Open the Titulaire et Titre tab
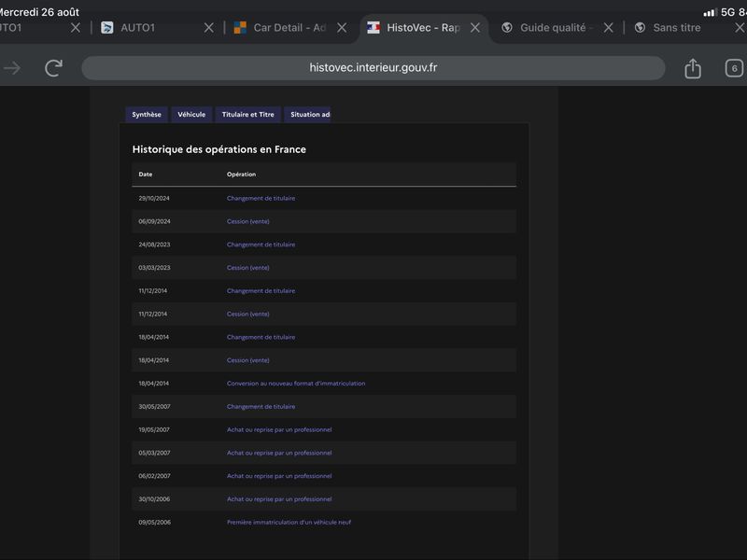The width and height of the screenshot is (747, 560). [247, 114]
